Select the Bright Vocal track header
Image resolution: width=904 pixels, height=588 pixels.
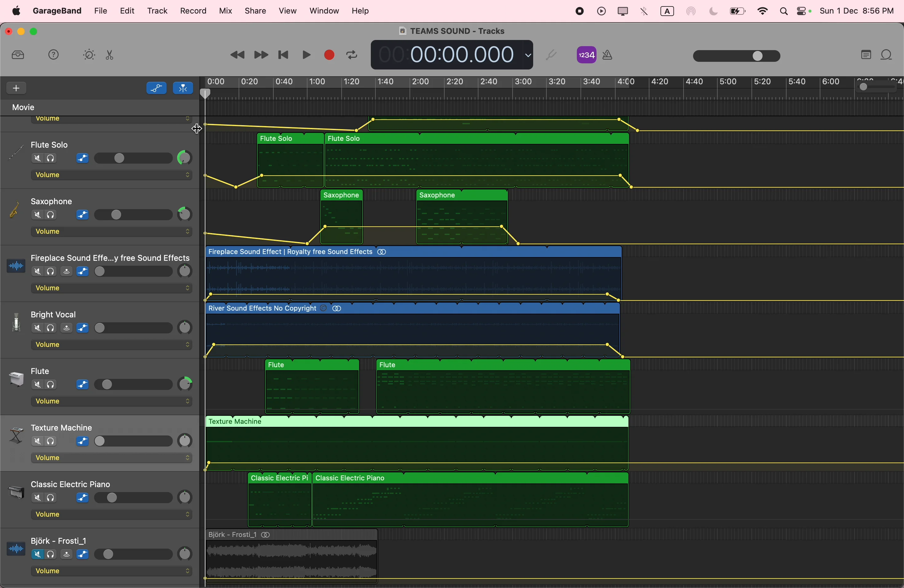pos(54,315)
